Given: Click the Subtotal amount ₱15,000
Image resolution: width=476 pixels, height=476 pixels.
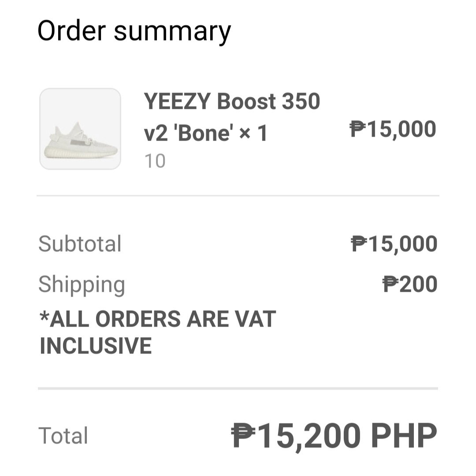Looking at the screenshot, I should click(x=394, y=244).
